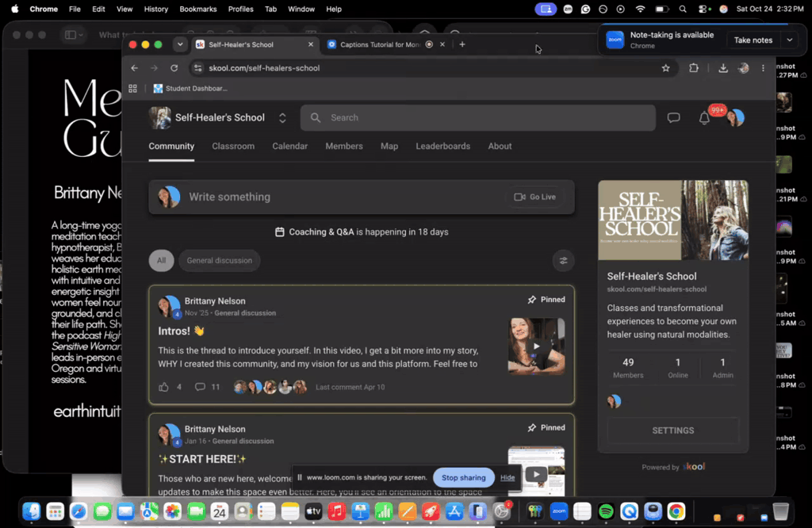
Task: Click the Stop sharing button
Action: click(463, 478)
